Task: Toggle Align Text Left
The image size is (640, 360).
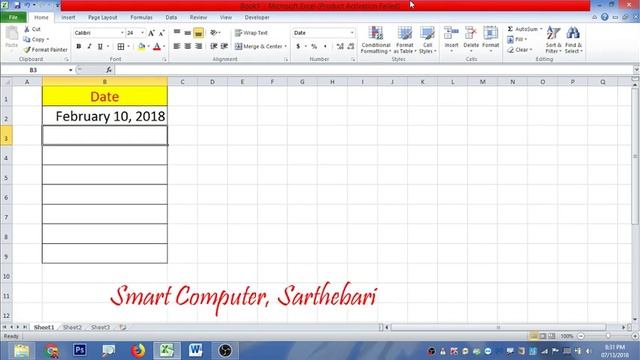Action: (177, 47)
